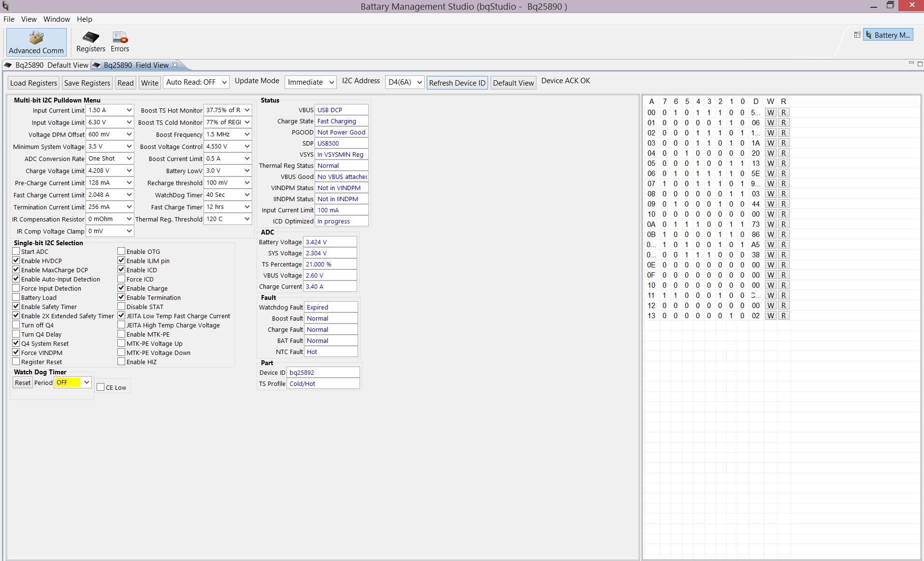Check the Register Reset checkbox
924x561 pixels.
click(x=16, y=362)
